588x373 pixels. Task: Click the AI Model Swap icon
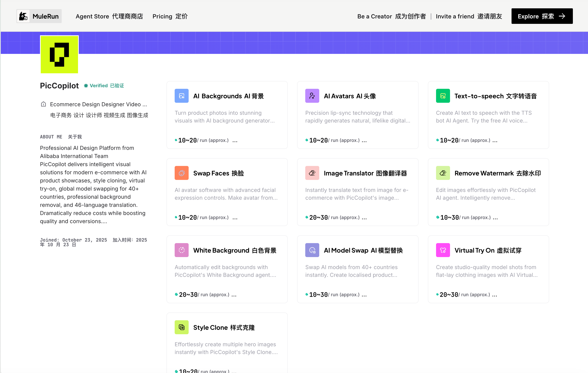click(x=312, y=250)
